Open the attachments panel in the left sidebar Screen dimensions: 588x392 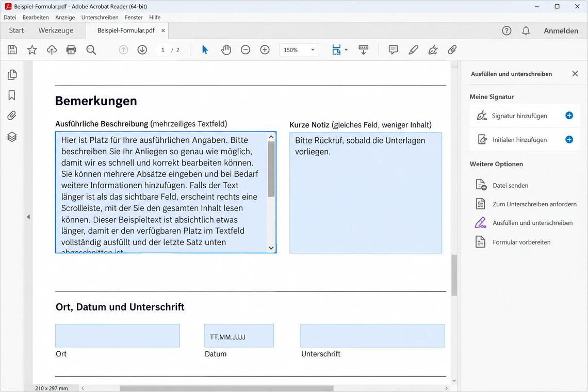click(x=12, y=116)
